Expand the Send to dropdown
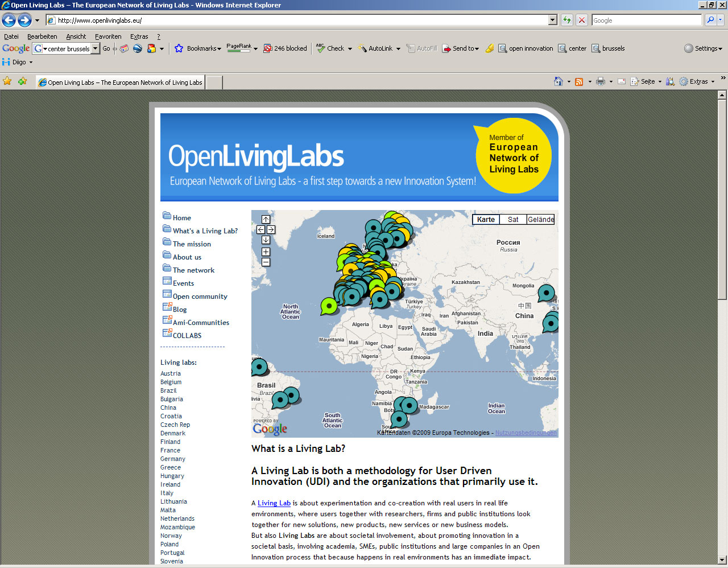 coord(477,49)
